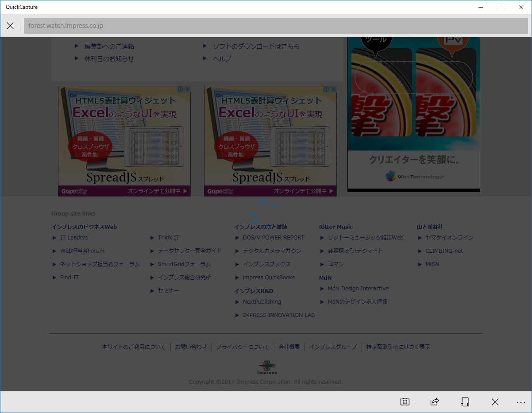The image size is (532, 413).
Task: Dismiss the left SpreadJS ad with its X
Action: point(188,89)
